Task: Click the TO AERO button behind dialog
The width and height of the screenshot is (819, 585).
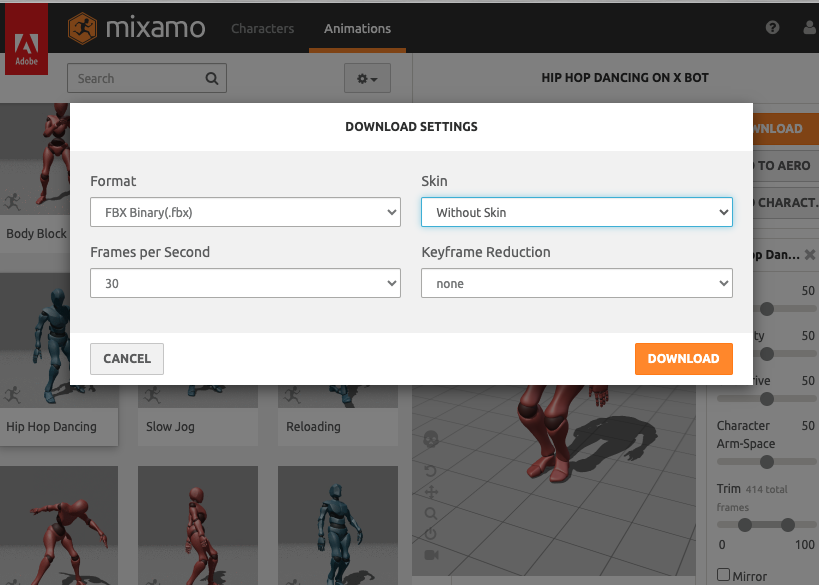Action: point(786,166)
